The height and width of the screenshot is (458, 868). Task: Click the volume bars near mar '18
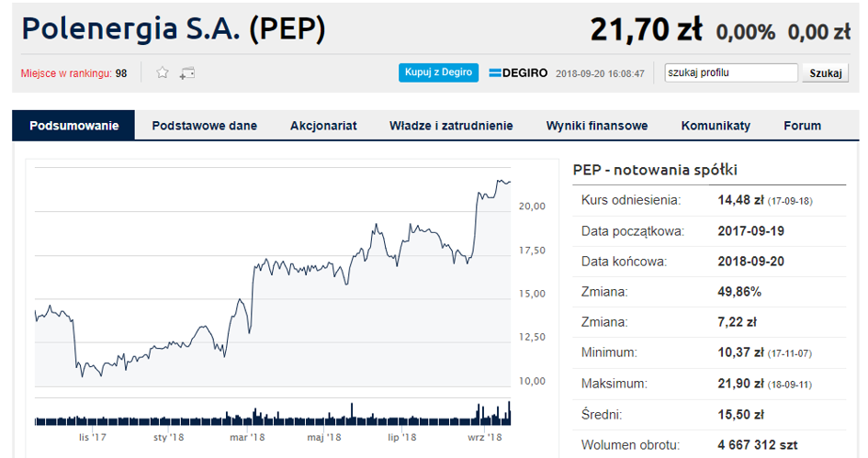pos(247,417)
